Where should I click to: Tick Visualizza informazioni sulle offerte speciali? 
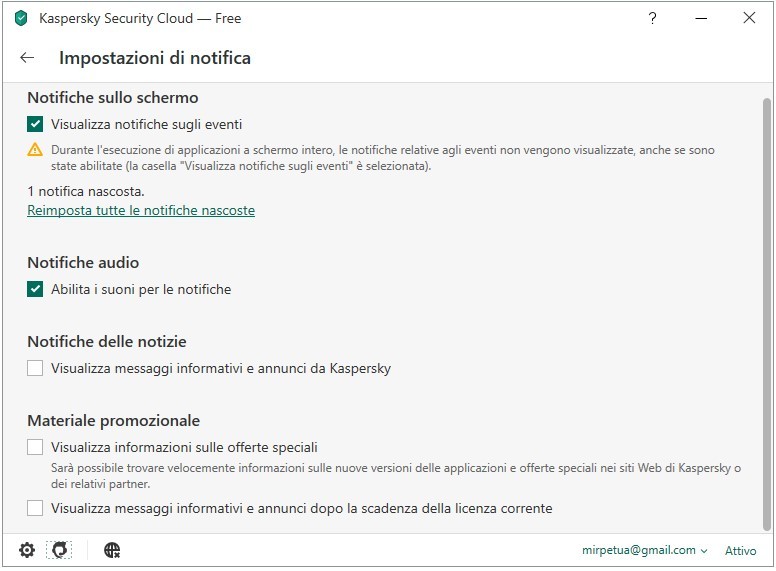coord(36,447)
